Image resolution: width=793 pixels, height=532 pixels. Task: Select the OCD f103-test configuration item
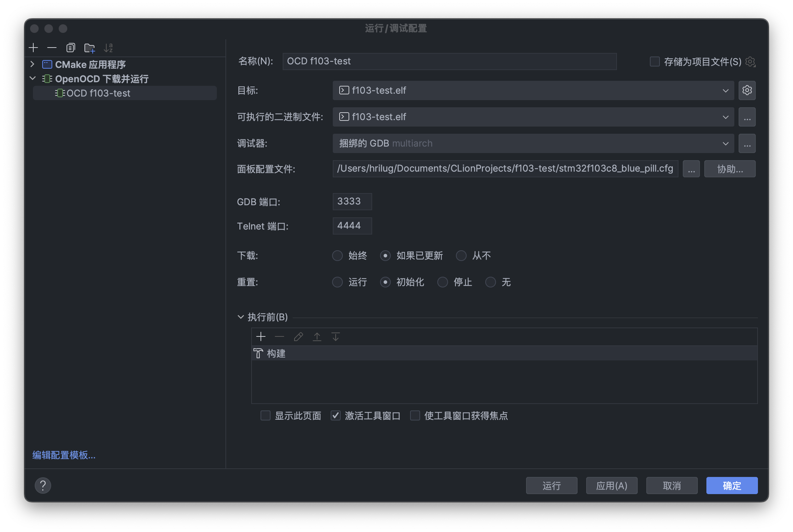click(x=98, y=93)
